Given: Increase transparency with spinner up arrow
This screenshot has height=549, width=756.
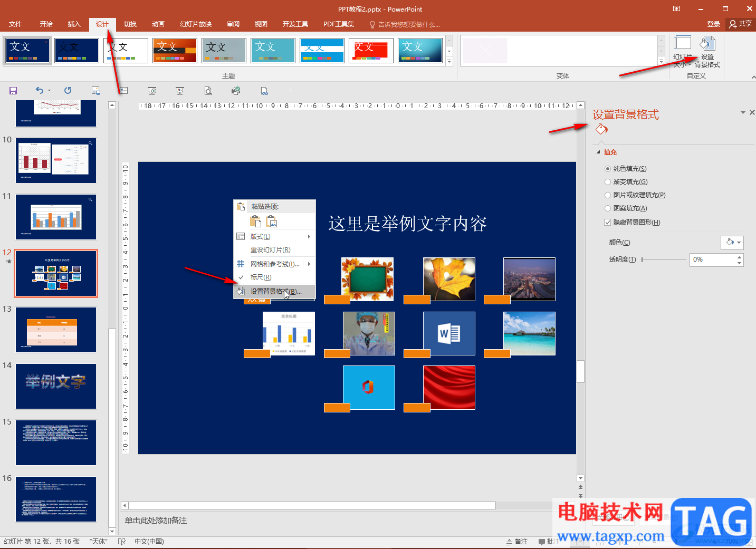Looking at the screenshot, I should 739,257.
